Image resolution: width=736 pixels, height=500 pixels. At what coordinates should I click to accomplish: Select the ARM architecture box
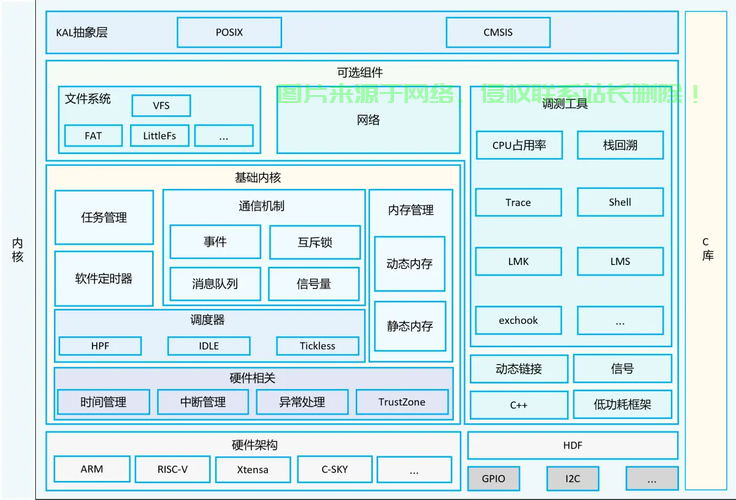click(x=92, y=469)
